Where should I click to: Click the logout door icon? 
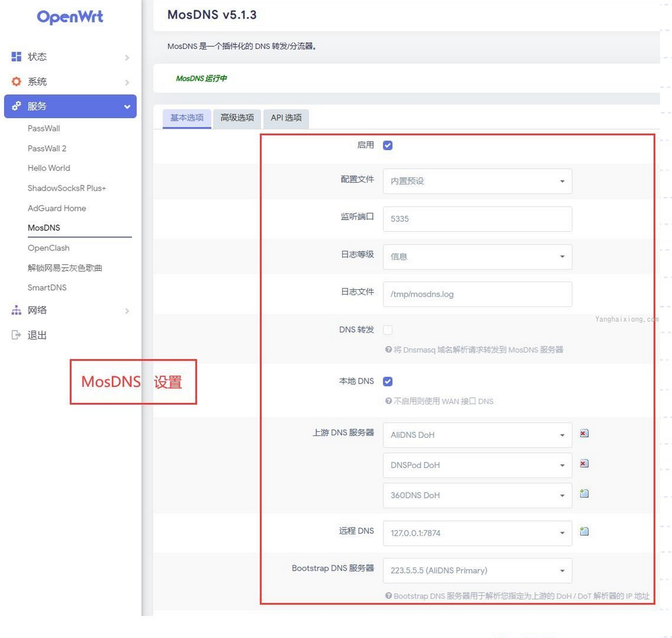tap(17, 335)
